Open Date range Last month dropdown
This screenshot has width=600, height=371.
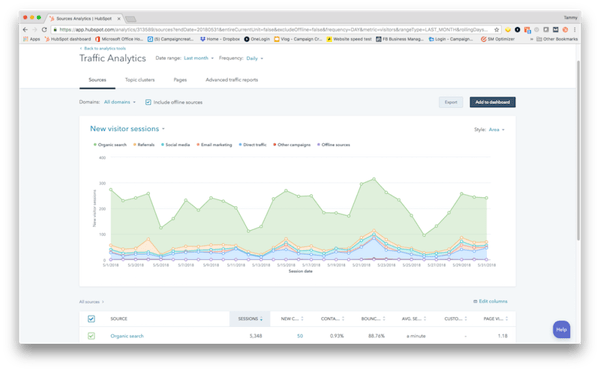point(199,58)
